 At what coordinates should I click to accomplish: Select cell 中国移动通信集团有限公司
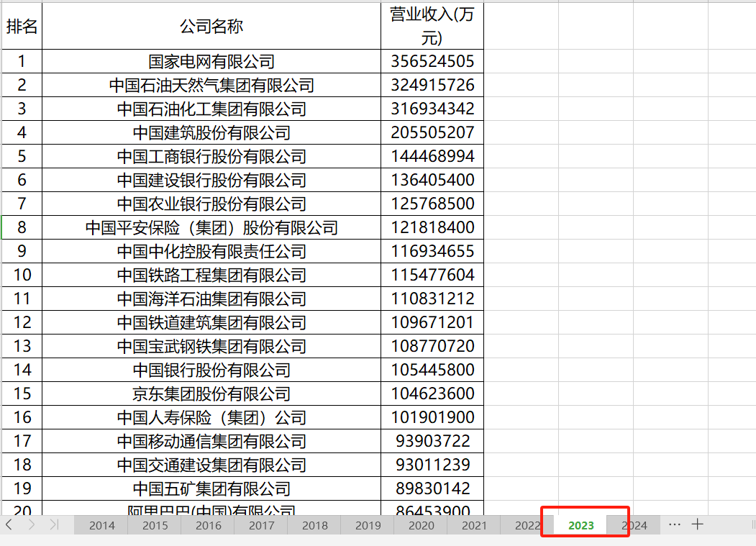tap(211, 441)
